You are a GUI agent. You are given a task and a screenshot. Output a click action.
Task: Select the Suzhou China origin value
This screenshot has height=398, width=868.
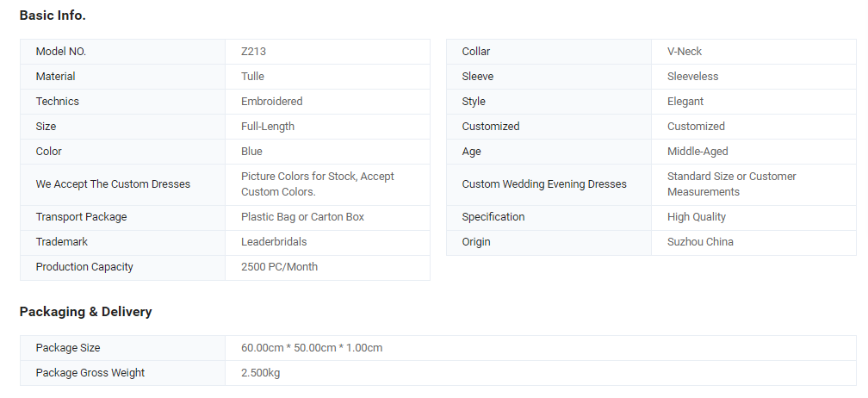[700, 242]
